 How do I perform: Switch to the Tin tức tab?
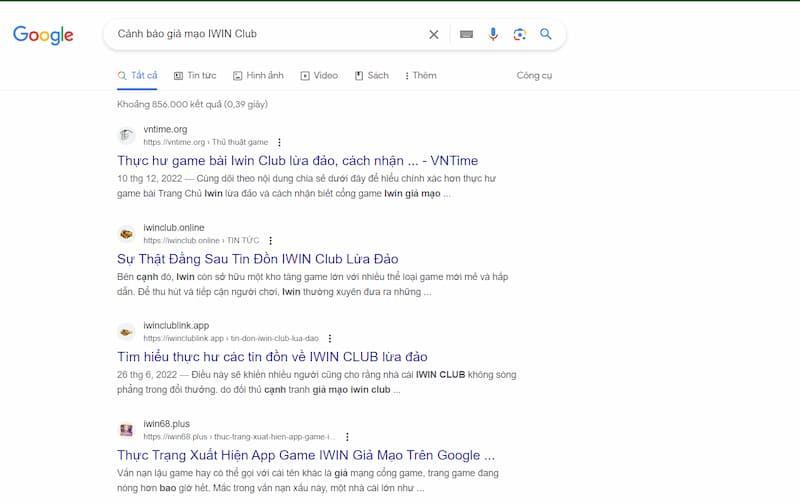click(195, 75)
